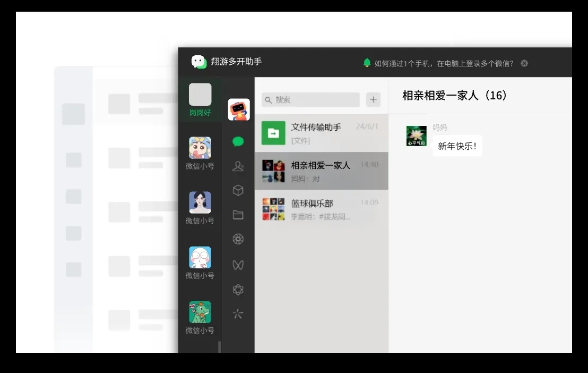Open the chat Files folder icon
Screen dimensions: 588x373
[238, 214]
